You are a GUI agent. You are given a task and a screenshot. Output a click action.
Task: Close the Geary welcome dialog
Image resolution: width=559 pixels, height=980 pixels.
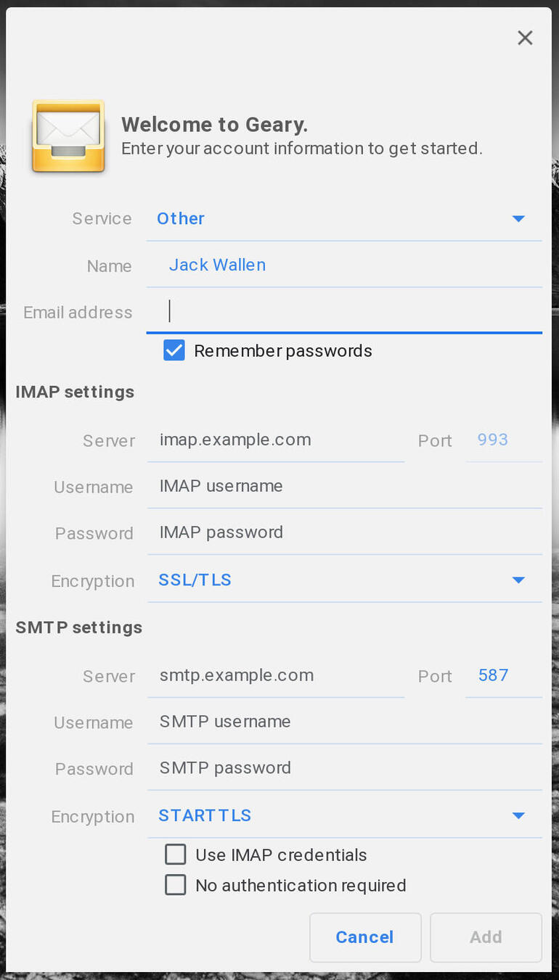pyautogui.click(x=525, y=38)
